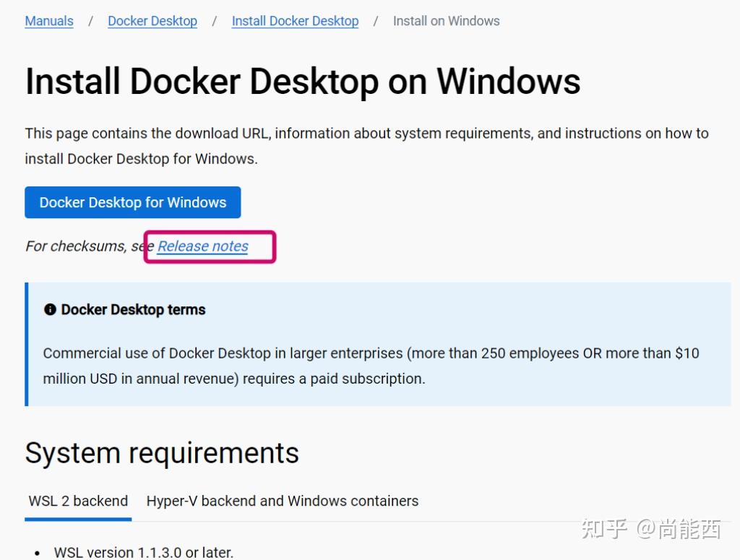Click the Install Docker Desktop on Windows heading
740x560 pixels.
tap(302, 81)
